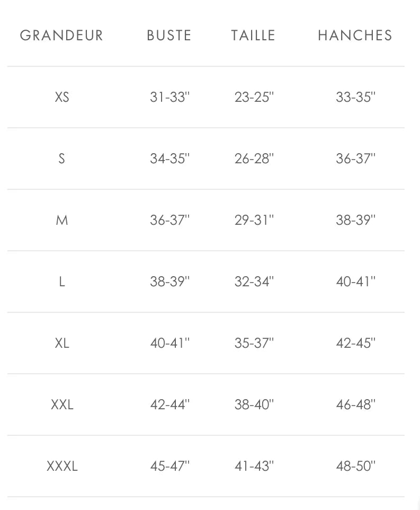Click the BUSTE column header
The height and width of the screenshot is (510, 420).
click(169, 36)
